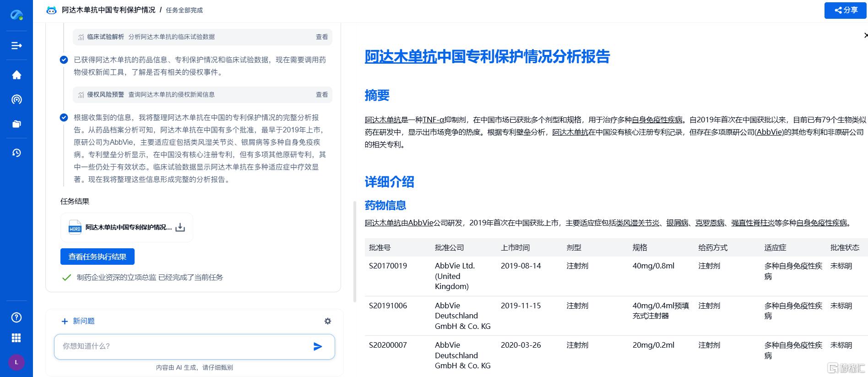868x377 pixels.
Task: Download the Word report file
Action: pos(180,227)
